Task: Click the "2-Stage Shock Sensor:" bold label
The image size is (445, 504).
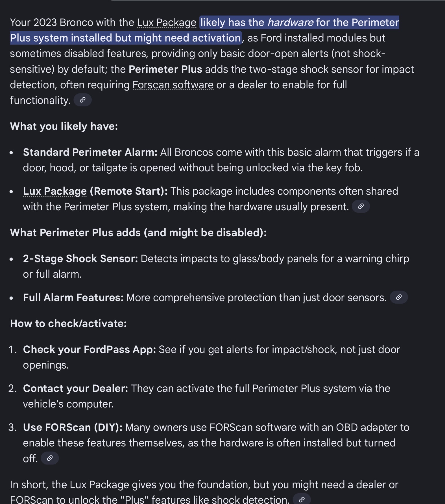Action: pyautogui.click(x=80, y=259)
